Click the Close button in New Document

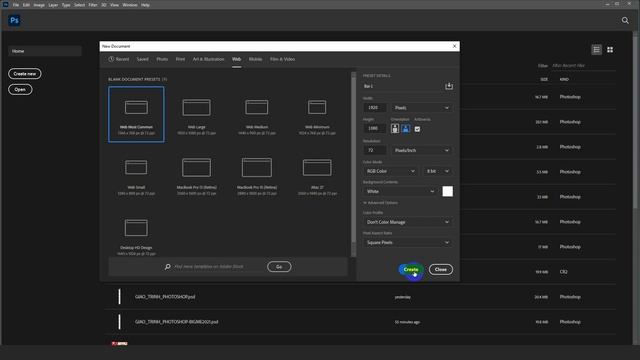click(440, 269)
